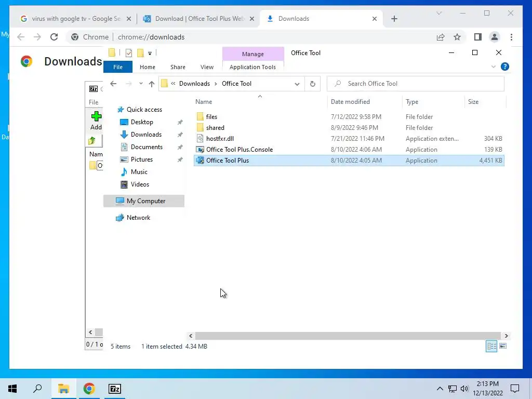Show hidden system tray icons
532x399 pixels.
pyautogui.click(x=440, y=389)
